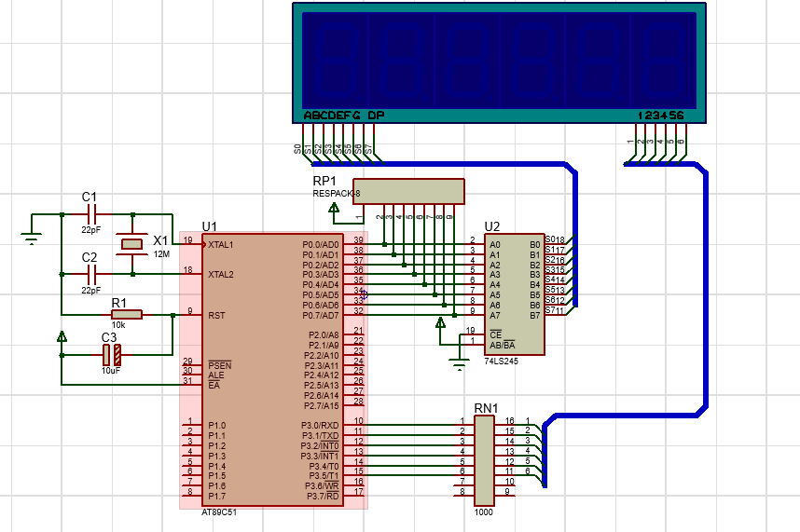Select the 74LS245 chip U2
Screen dimensions: 800x532
pos(515,294)
